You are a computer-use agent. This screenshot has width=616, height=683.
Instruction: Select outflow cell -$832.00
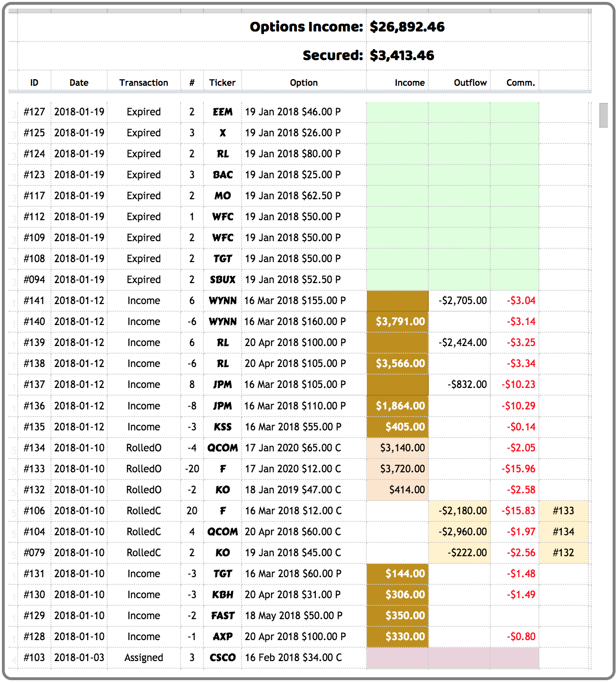(x=460, y=385)
